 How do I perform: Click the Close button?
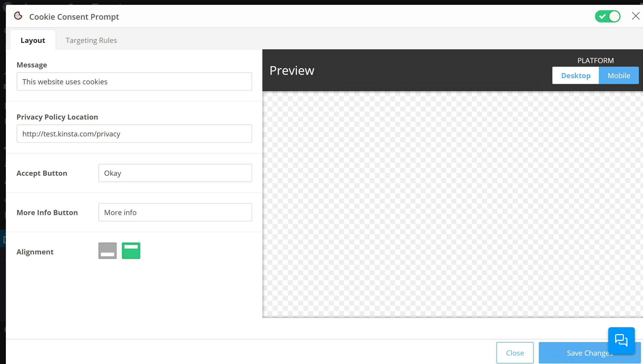click(515, 352)
